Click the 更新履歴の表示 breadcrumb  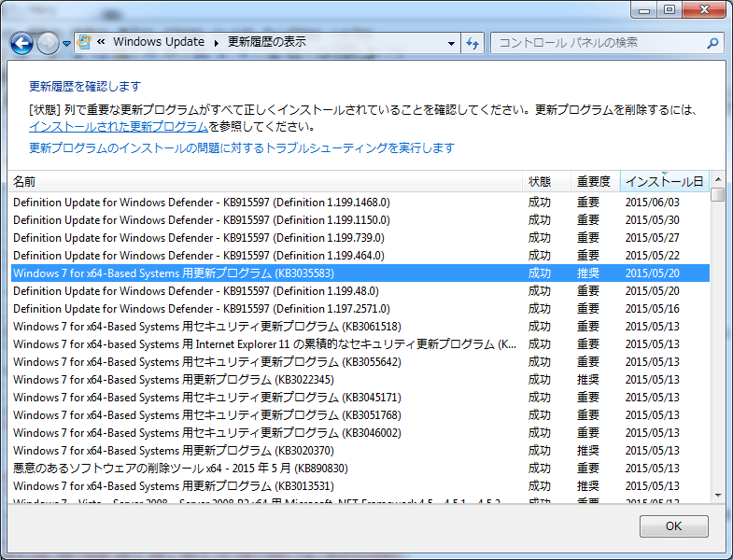(267, 42)
